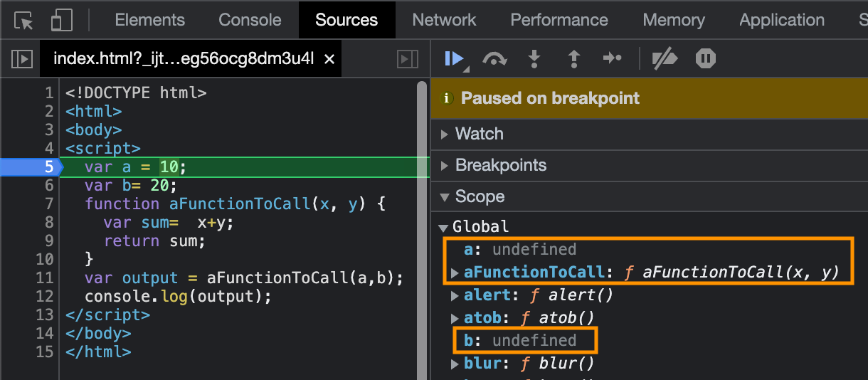
Task: Toggle the debugger sidebar pane icon
Action: coord(408,59)
